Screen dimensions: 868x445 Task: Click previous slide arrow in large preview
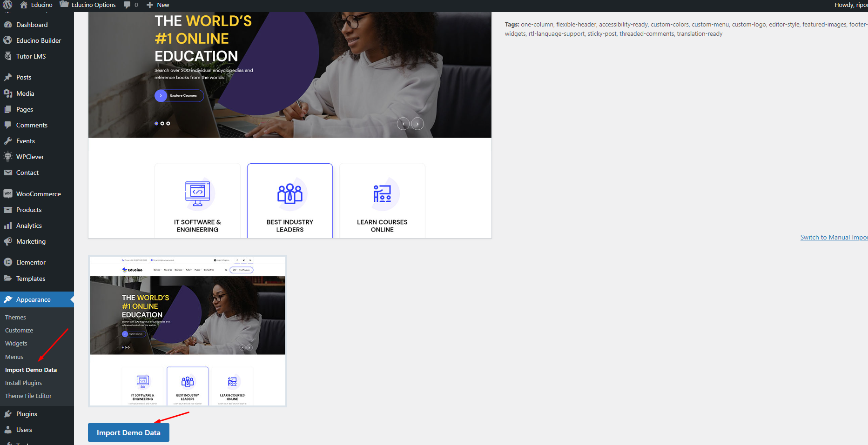coord(403,124)
